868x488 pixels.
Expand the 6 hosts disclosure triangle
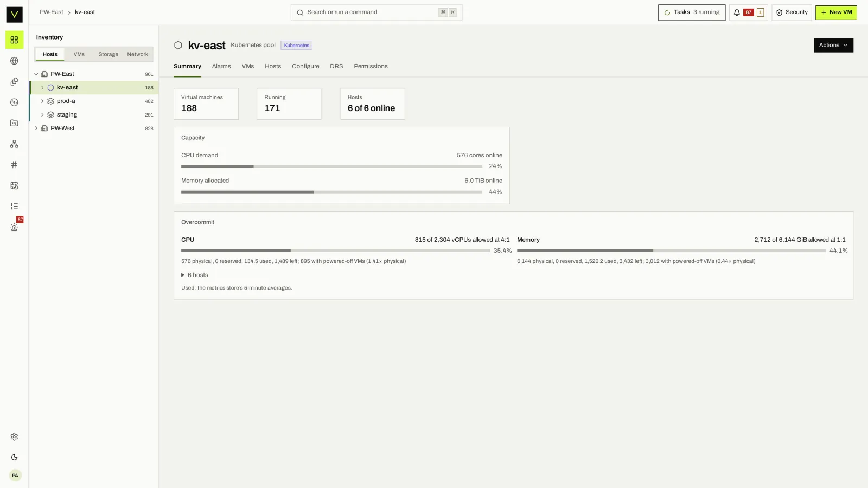click(183, 275)
